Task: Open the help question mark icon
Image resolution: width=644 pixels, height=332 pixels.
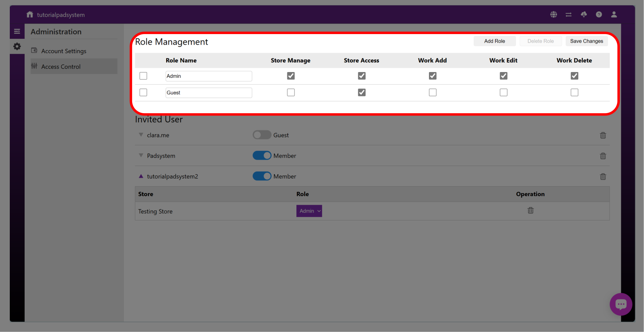Action: pyautogui.click(x=599, y=14)
